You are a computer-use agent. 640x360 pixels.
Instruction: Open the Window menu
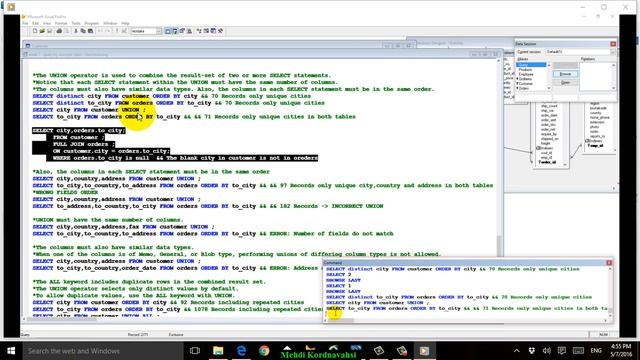(110, 23)
